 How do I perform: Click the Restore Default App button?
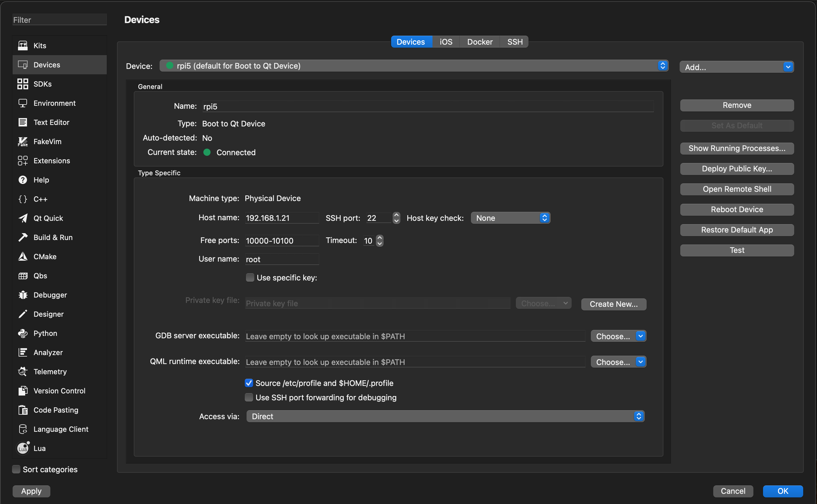click(737, 230)
